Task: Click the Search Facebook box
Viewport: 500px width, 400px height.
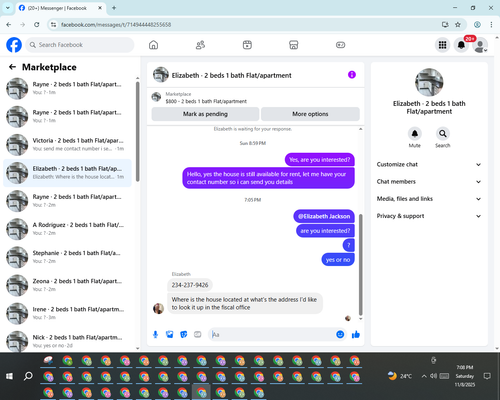Action: click(x=80, y=45)
